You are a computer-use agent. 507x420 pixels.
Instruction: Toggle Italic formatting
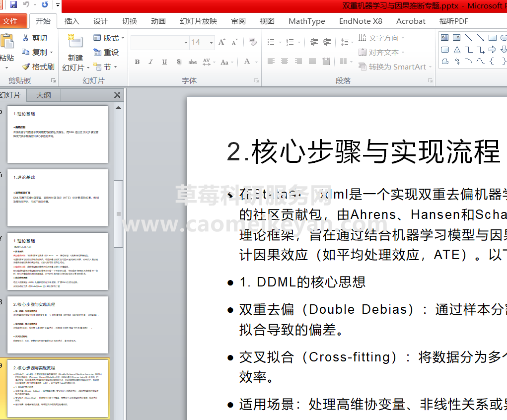point(150,62)
